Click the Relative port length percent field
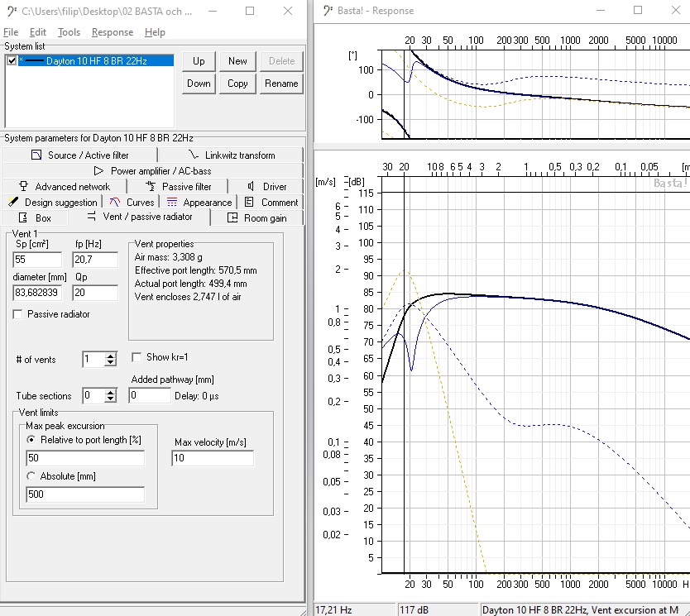This screenshot has width=690, height=616. (85, 458)
